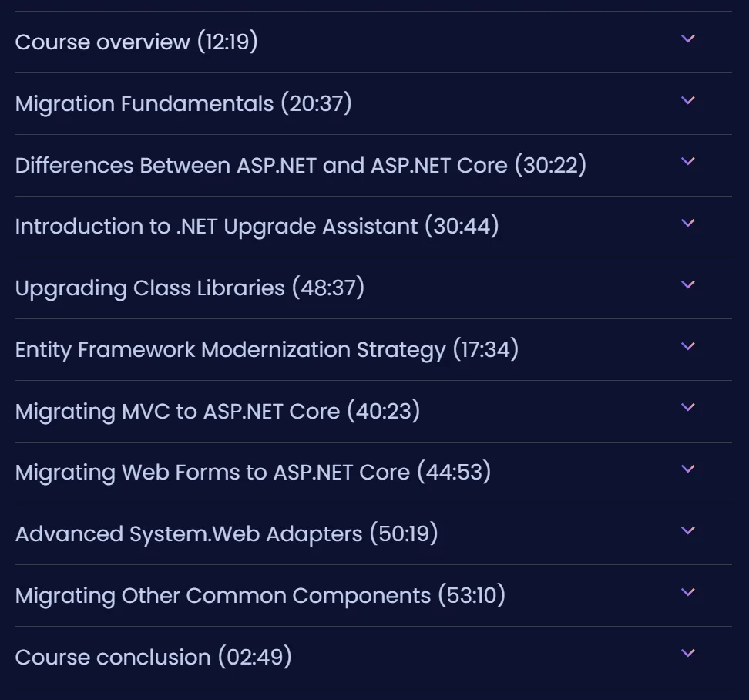
Task: Click chevron for Migrating Web Forms section
Action: click(x=687, y=469)
